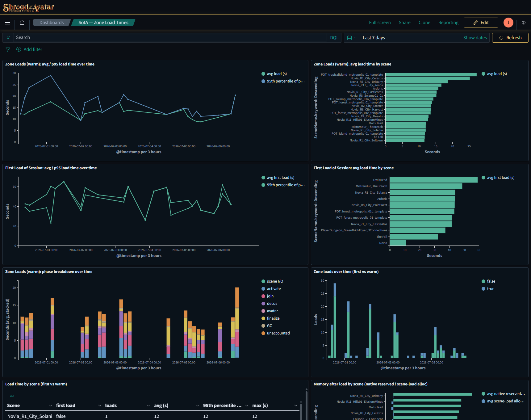
Task: Click the 'false' cell in first load column
Action: click(61, 416)
